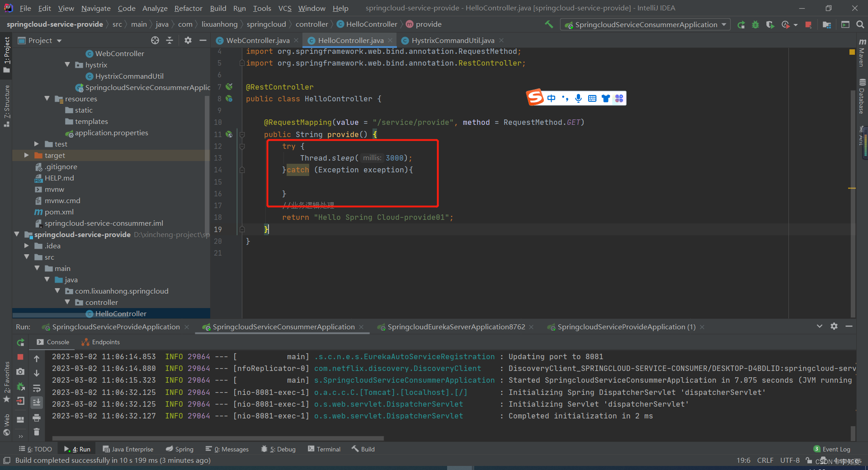Viewport: 868px width, 470px height.
Task: Open the Event Log
Action: 832,449
